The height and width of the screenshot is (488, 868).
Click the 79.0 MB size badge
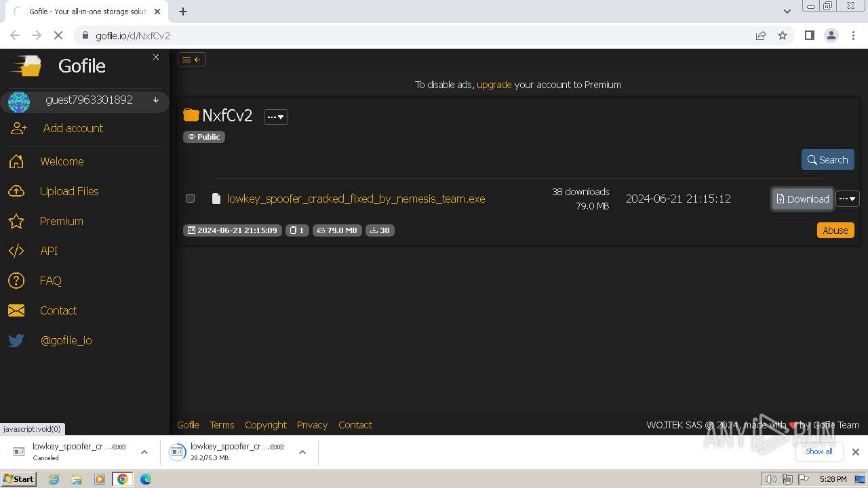[x=337, y=230]
